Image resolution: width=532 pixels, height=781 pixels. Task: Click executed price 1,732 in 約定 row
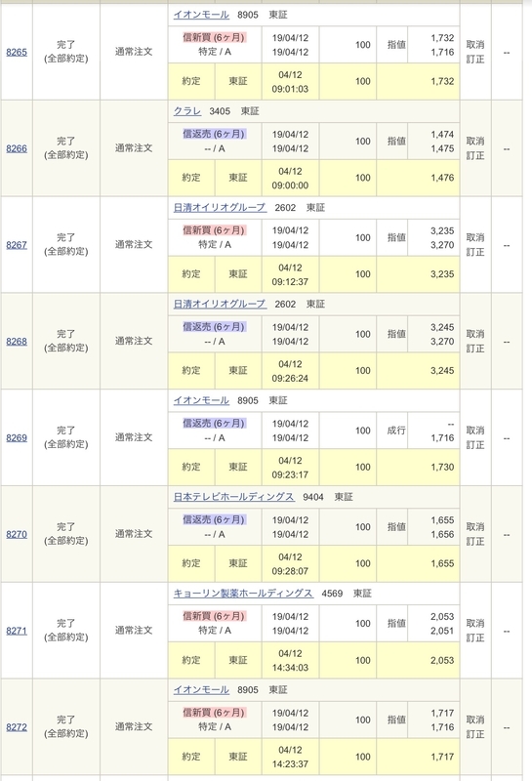coord(442,81)
